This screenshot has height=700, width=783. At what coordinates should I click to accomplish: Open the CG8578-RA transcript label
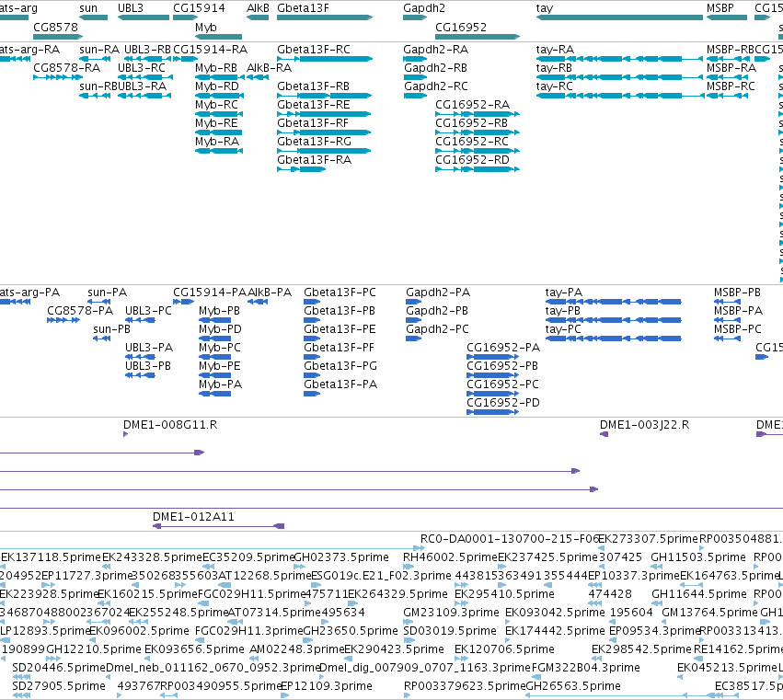click(x=66, y=68)
